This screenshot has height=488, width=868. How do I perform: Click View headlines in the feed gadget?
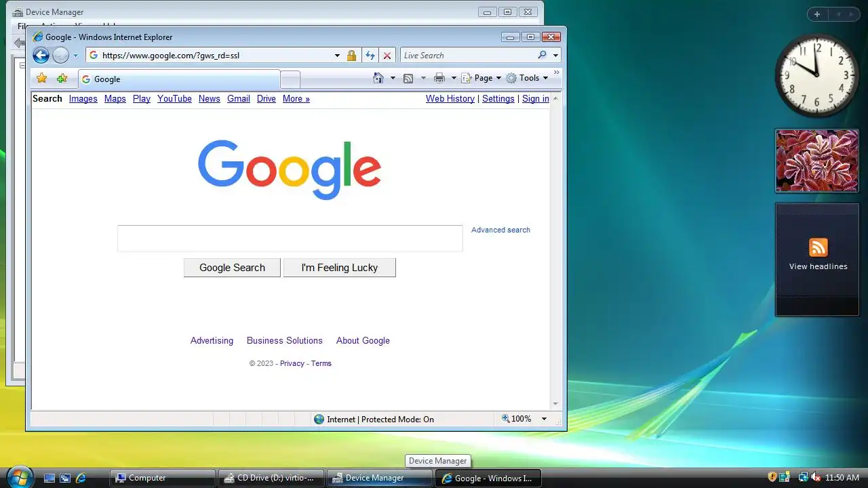point(818,266)
